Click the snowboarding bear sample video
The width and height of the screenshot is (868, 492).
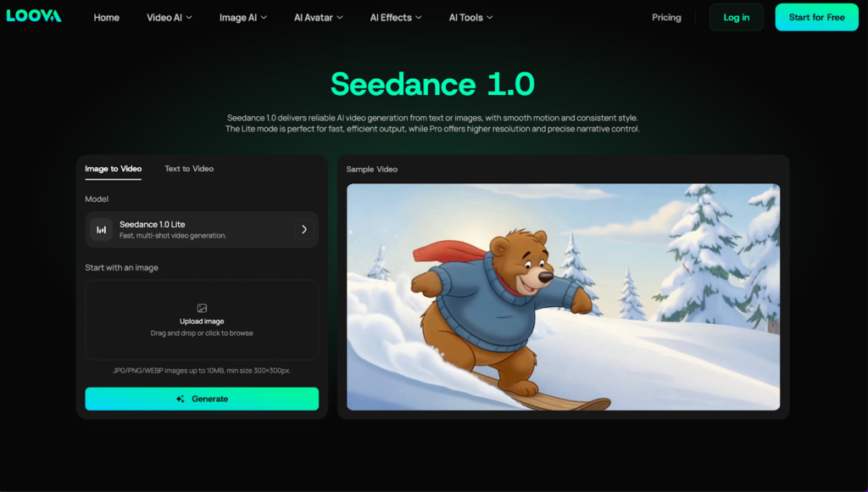563,297
